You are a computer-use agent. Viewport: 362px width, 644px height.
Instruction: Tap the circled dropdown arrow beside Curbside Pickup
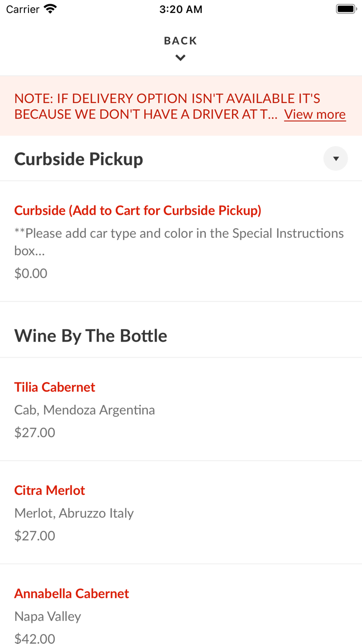coord(336,158)
